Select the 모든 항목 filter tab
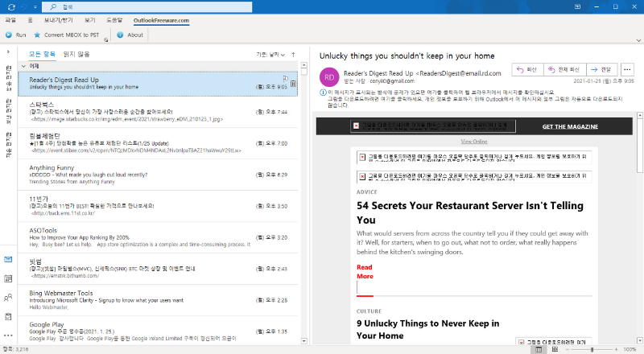Image resolution: width=644 pixels, height=354 pixels. point(42,54)
